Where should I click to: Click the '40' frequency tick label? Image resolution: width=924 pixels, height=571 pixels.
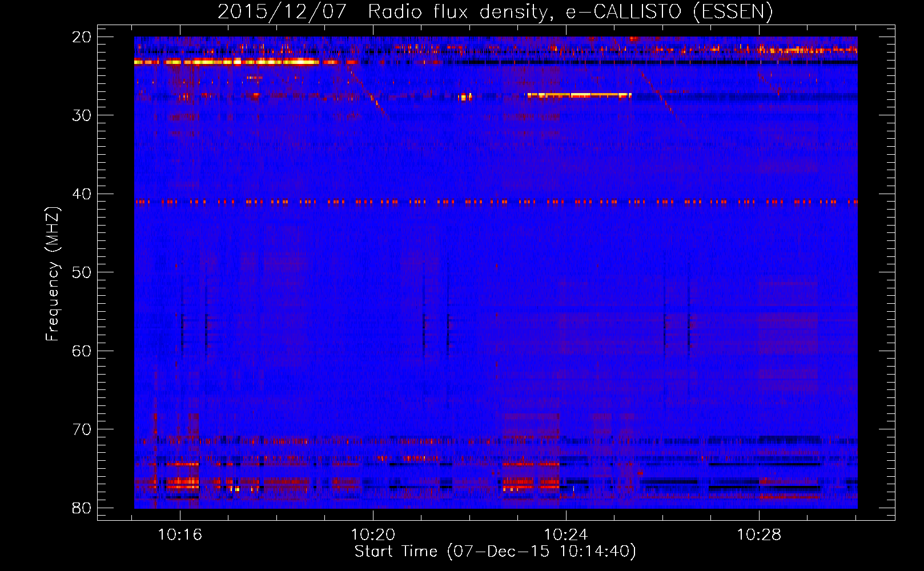click(x=82, y=194)
